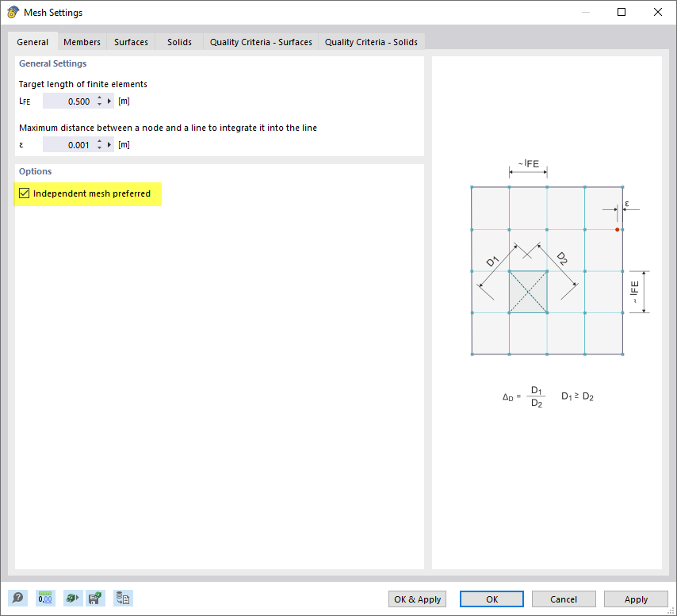Increase the LFE target length value
The width and height of the screenshot is (677, 616).
(99, 98)
